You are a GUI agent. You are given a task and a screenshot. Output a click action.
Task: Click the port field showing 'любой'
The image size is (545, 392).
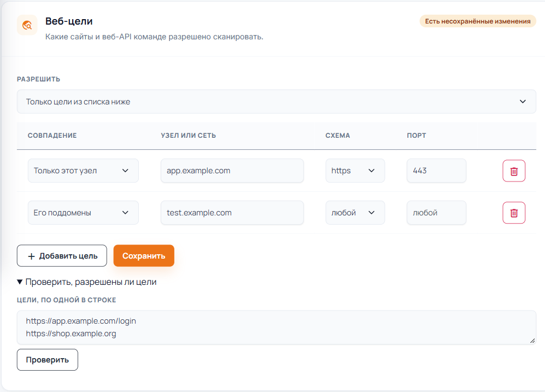point(436,213)
